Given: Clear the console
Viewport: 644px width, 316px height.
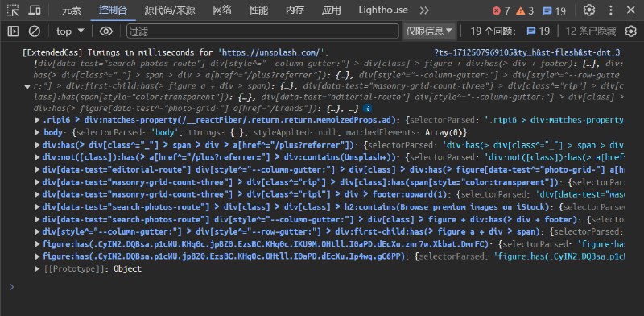Looking at the screenshot, I should point(34,31).
